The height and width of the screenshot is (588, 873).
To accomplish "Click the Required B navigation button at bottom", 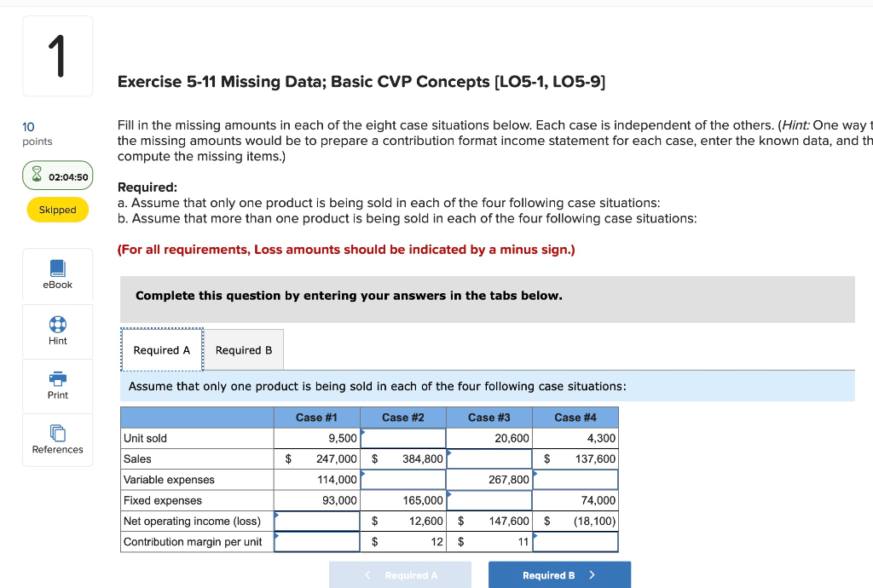I will coord(558,574).
